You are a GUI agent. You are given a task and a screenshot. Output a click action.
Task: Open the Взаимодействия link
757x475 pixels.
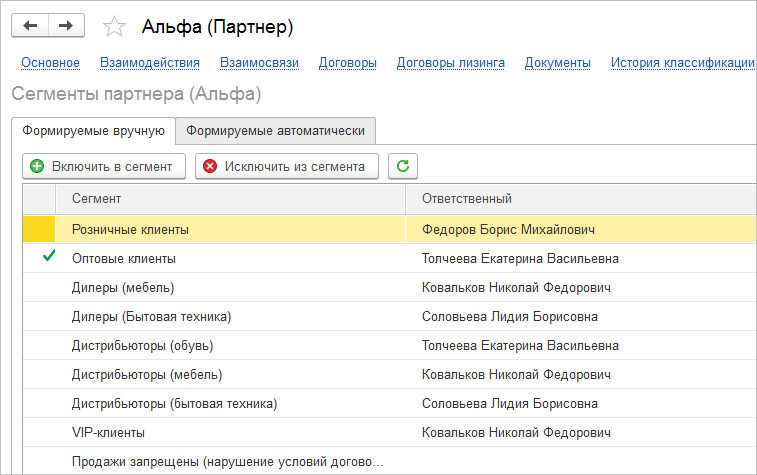[150, 63]
